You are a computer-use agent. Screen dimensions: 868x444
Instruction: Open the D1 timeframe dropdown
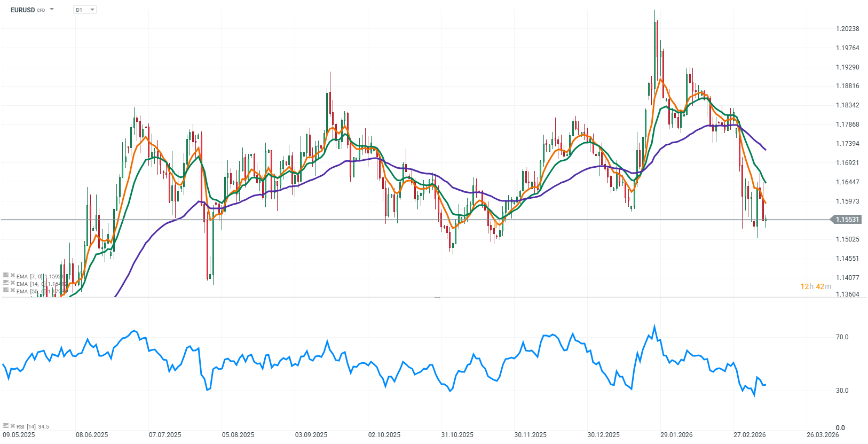click(85, 10)
